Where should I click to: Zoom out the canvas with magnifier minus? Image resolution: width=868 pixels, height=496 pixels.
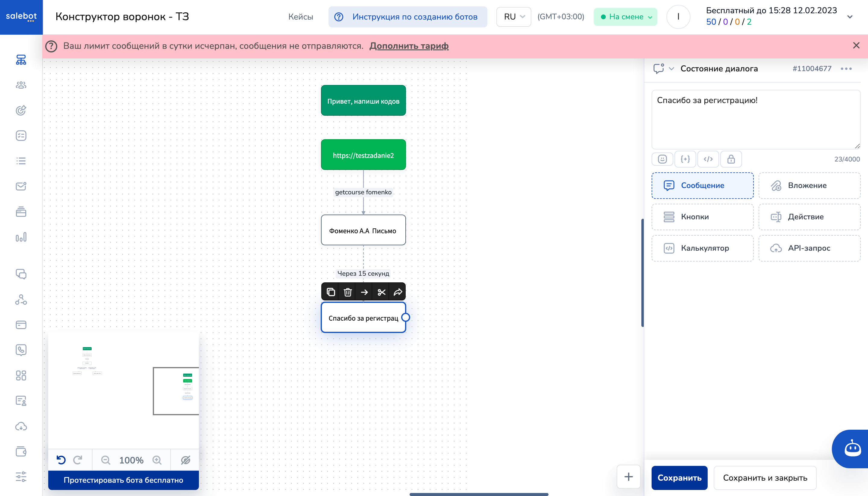(x=105, y=460)
